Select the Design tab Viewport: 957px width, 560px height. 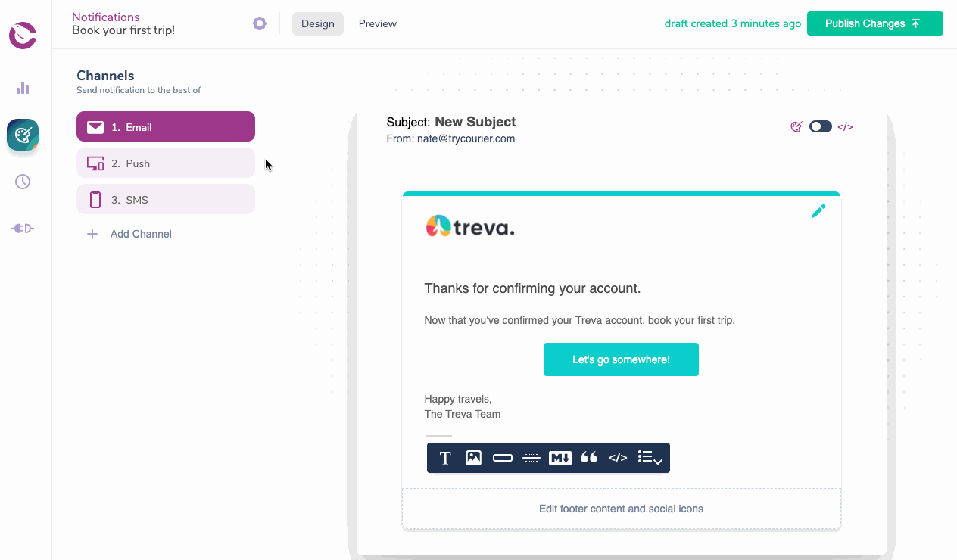click(318, 23)
